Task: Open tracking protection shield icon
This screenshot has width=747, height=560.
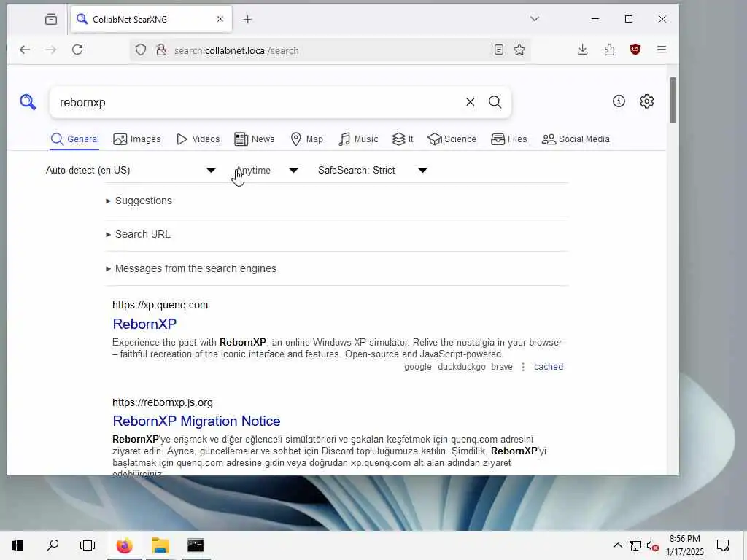Action: click(141, 50)
